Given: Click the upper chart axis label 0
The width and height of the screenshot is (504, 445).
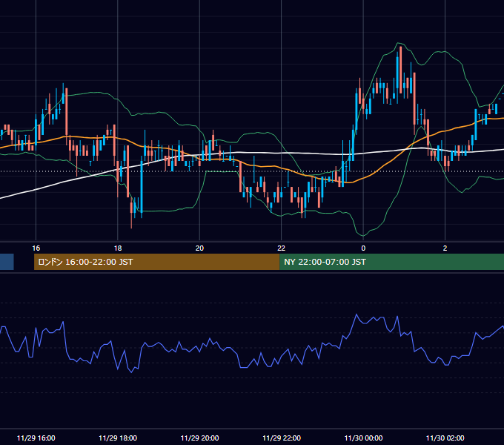Looking at the screenshot, I should (363, 248).
